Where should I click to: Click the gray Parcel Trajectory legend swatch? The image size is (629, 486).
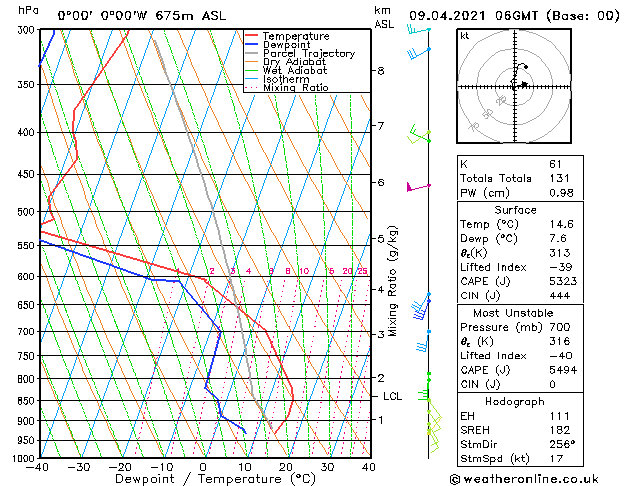(252, 53)
